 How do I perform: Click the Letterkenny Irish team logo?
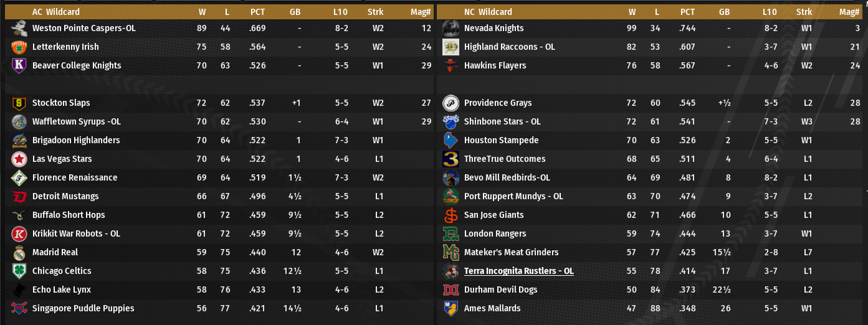tap(19, 47)
